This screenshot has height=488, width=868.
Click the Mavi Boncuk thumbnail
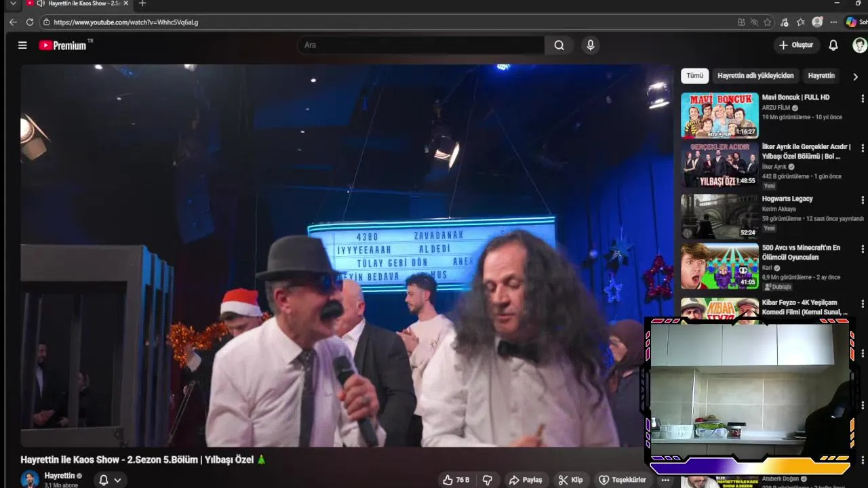click(x=719, y=115)
